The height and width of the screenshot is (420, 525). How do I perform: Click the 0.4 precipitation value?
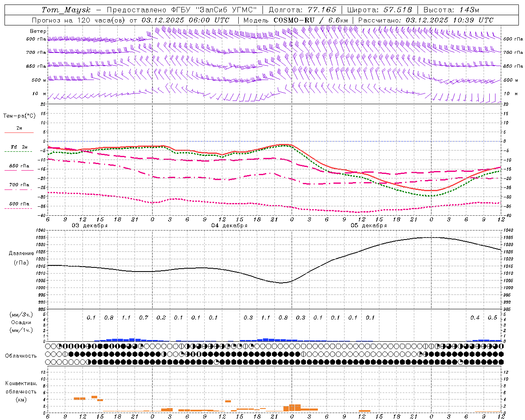[x=475, y=317]
